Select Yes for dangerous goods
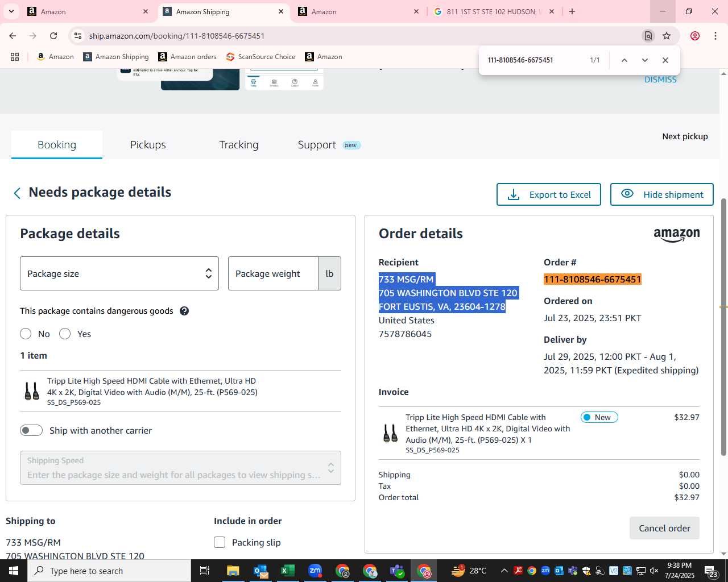The height and width of the screenshot is (582, 728). point(65,334)
